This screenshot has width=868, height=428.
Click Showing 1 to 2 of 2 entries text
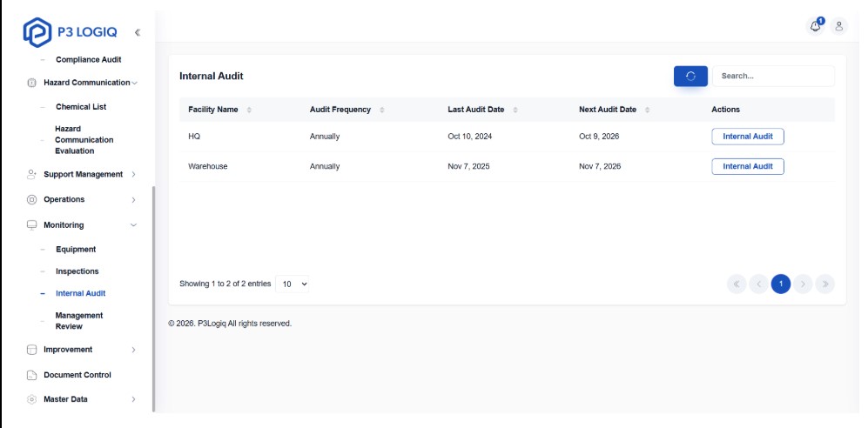[x=225, y=284]
